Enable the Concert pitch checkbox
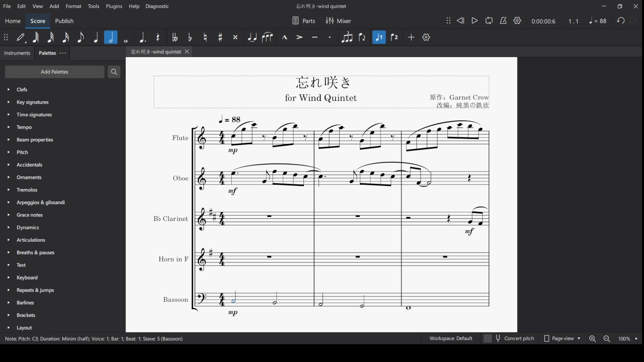 488,339
